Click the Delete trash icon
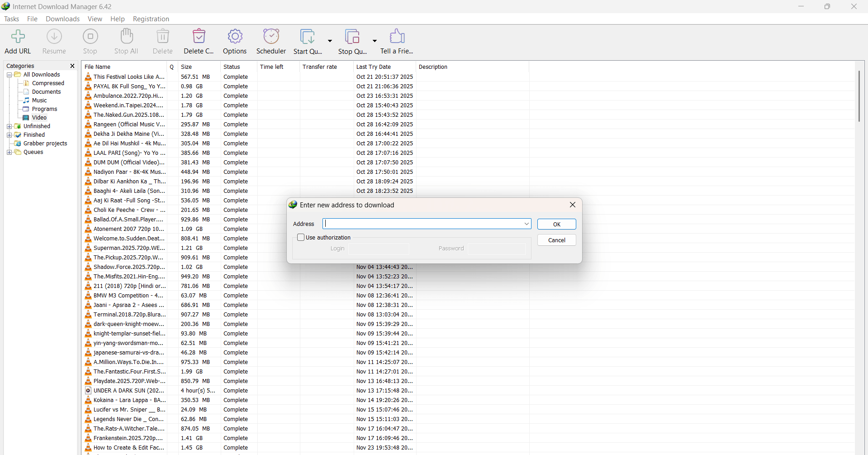 click(x=163, y=37)
